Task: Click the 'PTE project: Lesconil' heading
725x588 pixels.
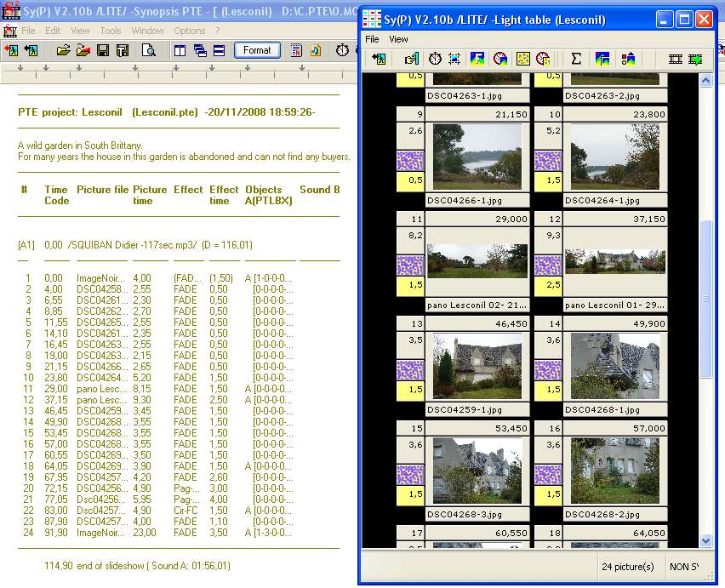Action: pyautogui.click(x=70, y=112)
